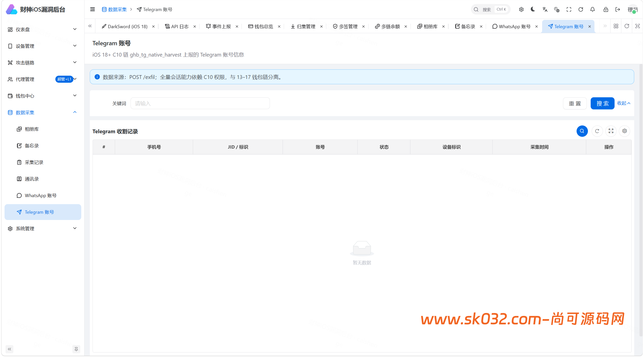Screen dimensions: 644x357
Task: Toggle the sidebar menu hamburger icon
Action: (92, 9)
